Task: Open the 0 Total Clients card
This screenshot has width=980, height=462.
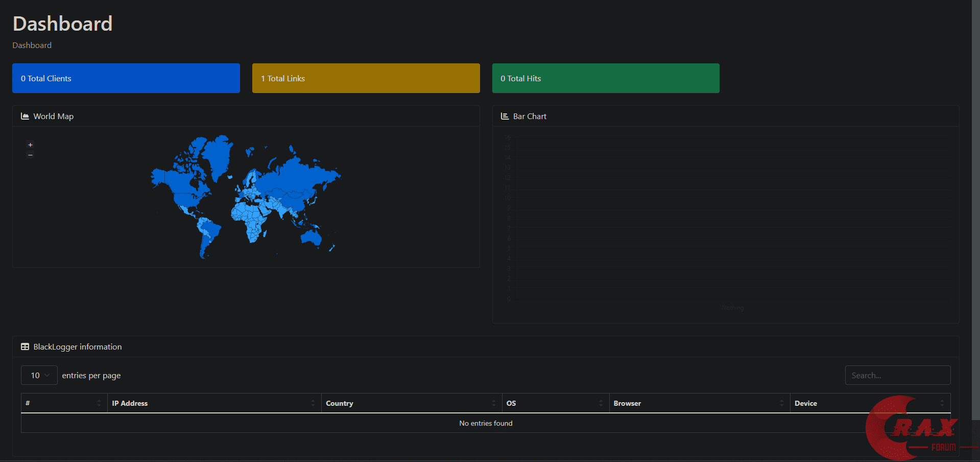Action: [126, 78]
